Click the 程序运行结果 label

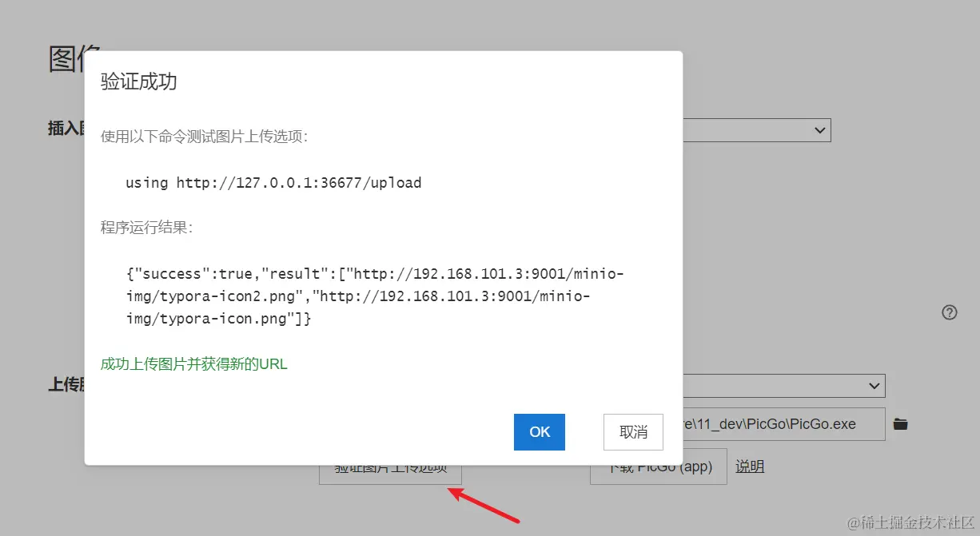pyautogui.click(x=147, y=228)
